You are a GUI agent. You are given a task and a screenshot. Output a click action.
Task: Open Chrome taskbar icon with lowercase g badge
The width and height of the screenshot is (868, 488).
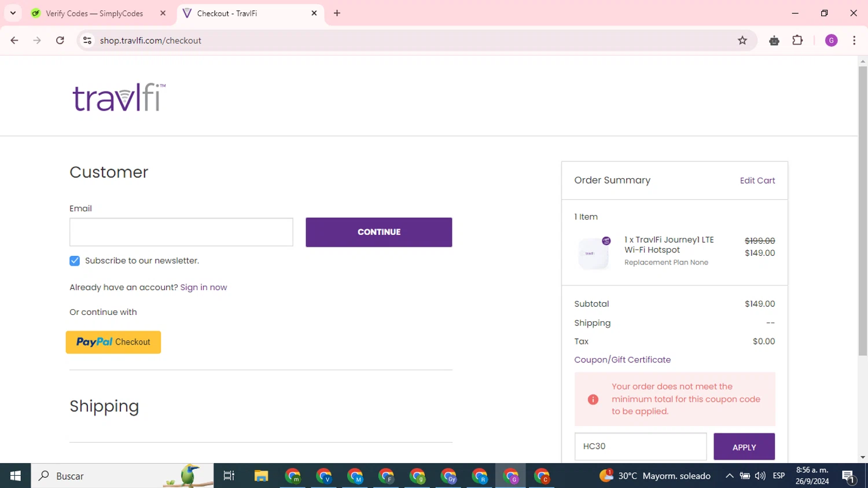[418, 476]
